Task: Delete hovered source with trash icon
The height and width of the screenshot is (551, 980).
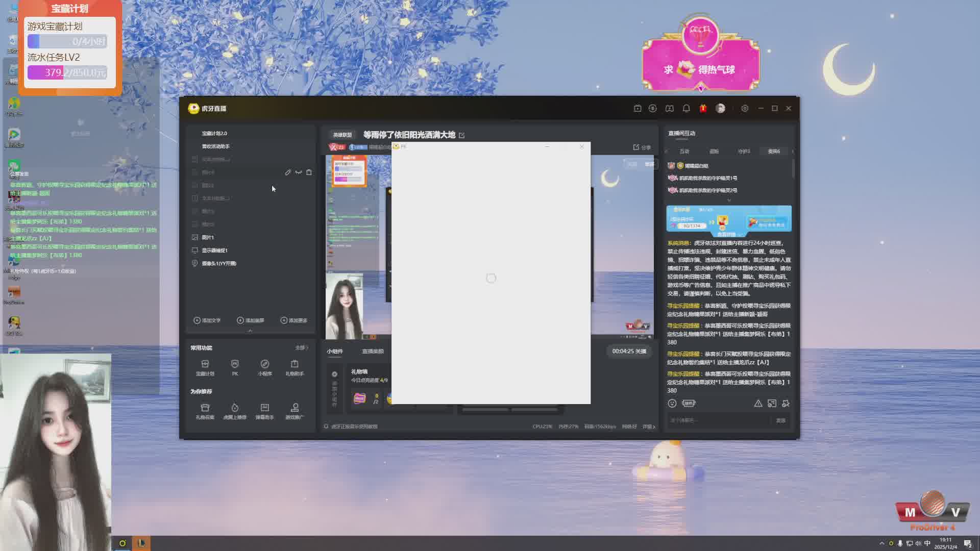Action: coord(309,172)
